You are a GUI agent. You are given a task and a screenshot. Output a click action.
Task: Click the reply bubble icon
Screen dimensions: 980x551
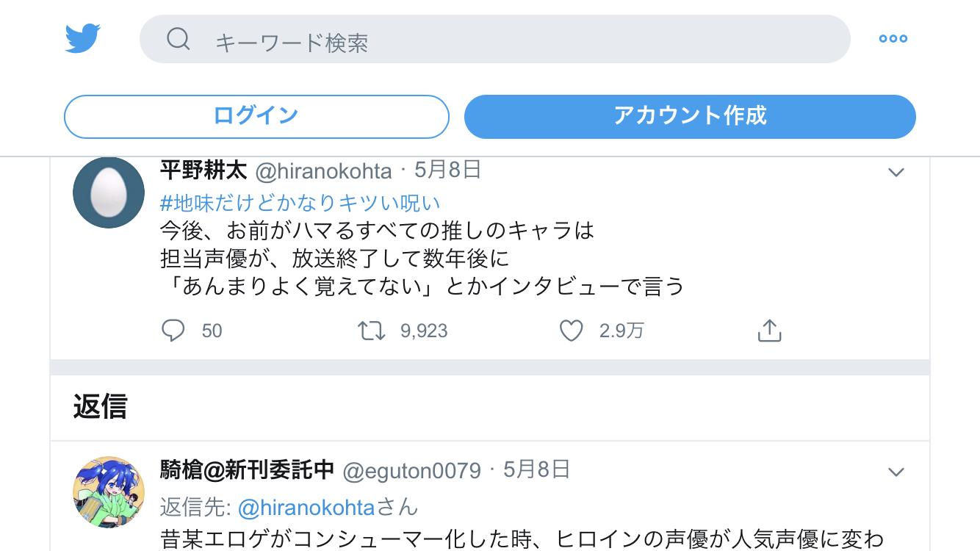(x=173, y=331)
